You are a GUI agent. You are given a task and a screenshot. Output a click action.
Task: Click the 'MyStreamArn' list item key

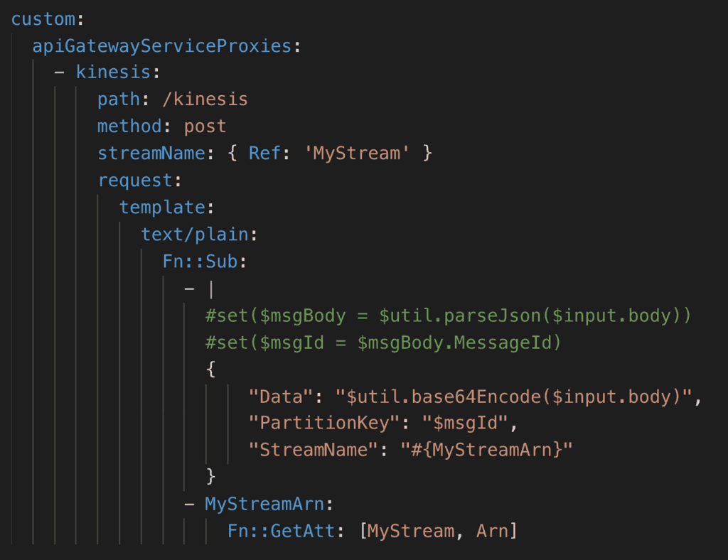tap(264, 504)
